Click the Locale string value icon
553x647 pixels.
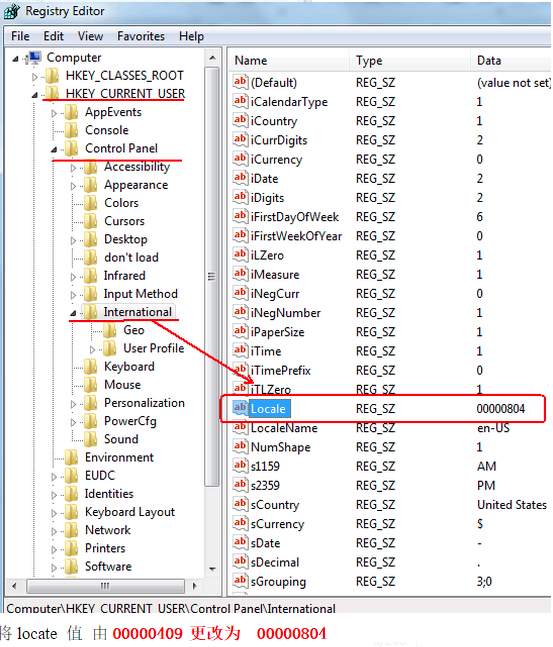pos(240,408)
